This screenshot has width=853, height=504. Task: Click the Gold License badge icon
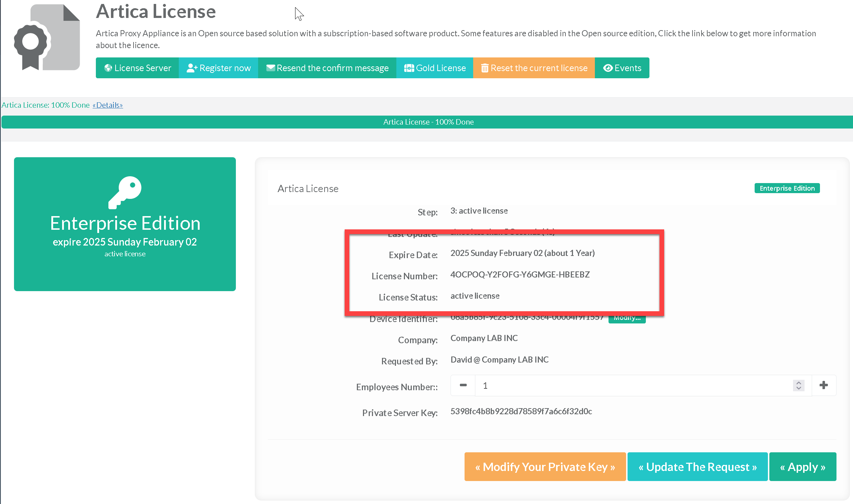(409, 68)
